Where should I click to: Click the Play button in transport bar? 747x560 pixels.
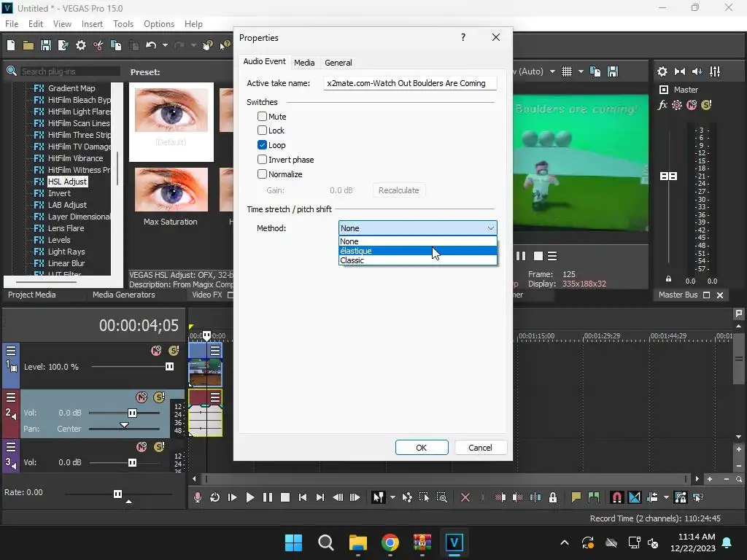(250, 497)
